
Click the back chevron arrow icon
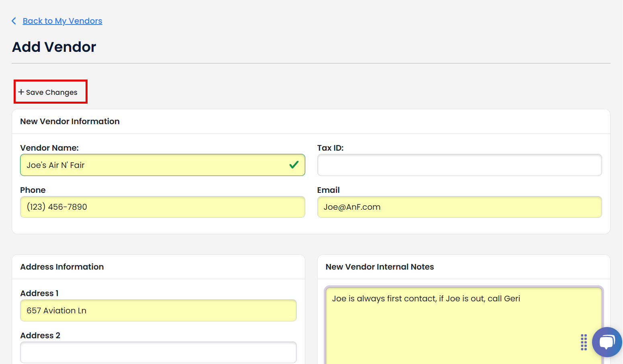14,21
